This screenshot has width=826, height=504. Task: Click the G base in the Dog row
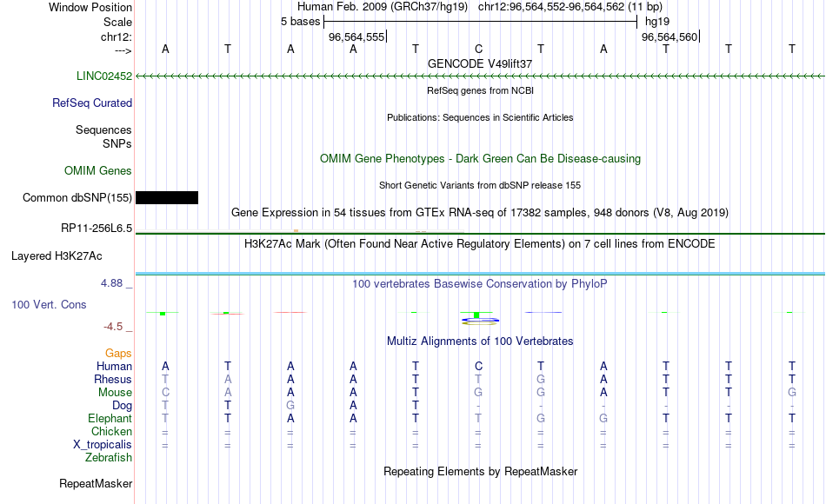point(290,406)
